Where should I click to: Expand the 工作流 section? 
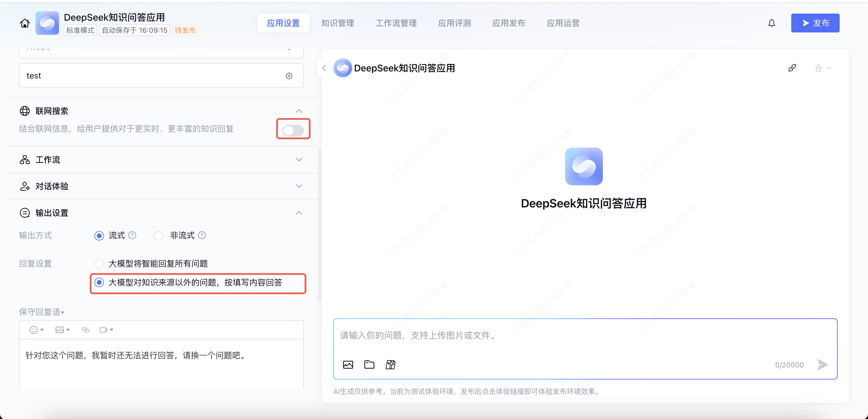point(298,160)
